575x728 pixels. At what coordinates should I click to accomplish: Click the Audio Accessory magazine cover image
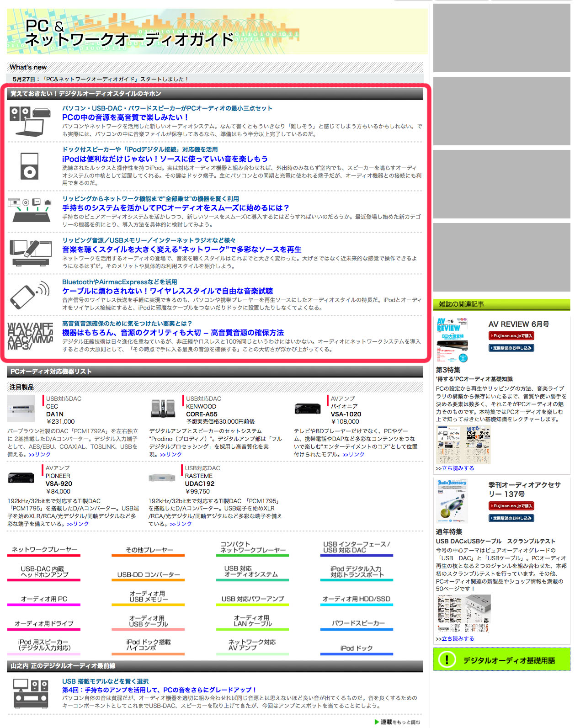point(452,501)
